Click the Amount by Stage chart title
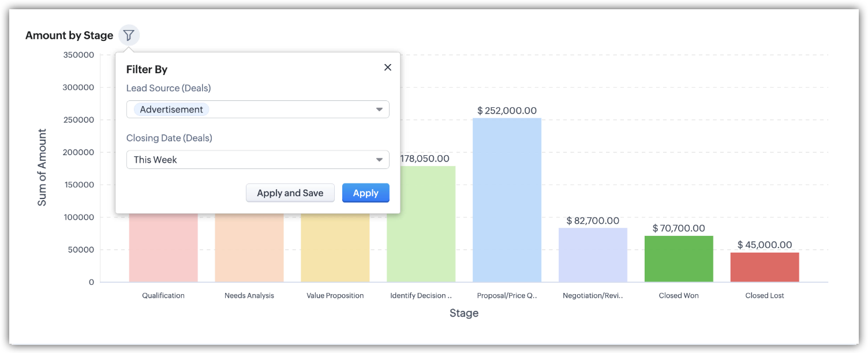 point(69,35)
